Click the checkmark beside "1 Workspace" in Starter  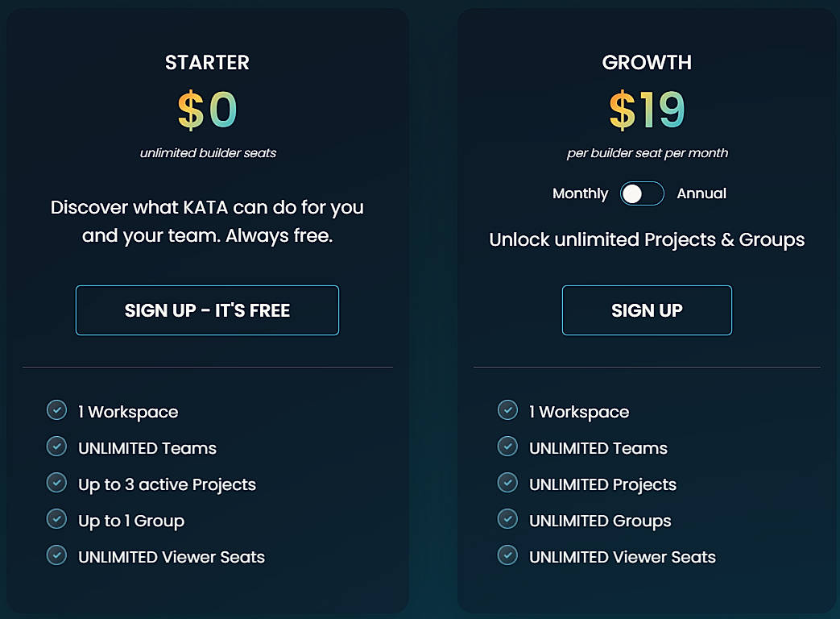56,410
